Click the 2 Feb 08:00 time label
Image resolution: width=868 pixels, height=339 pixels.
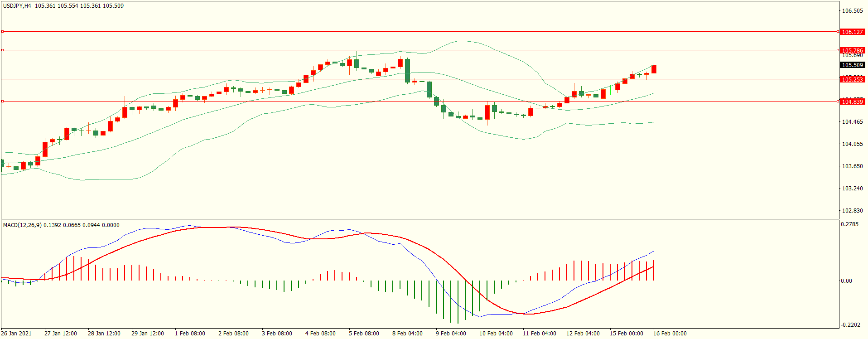[x=233, y=333]
